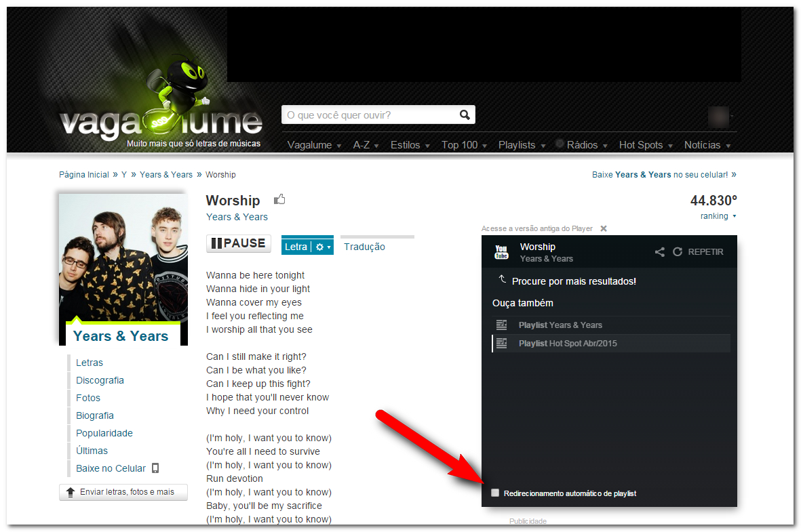Click Baixe Years & Years no seu celular link
The width and height of the screenshot is (801, 532).
664,175
